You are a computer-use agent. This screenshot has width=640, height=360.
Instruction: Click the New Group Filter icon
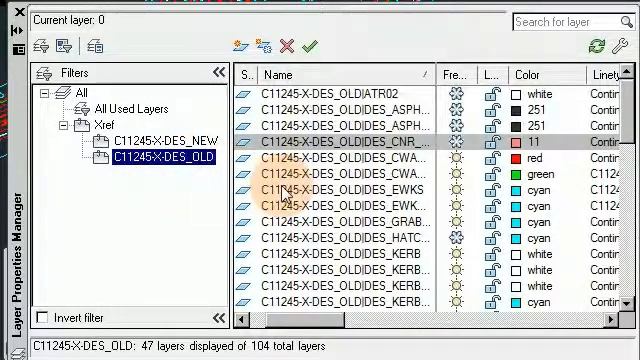point(64,46)
